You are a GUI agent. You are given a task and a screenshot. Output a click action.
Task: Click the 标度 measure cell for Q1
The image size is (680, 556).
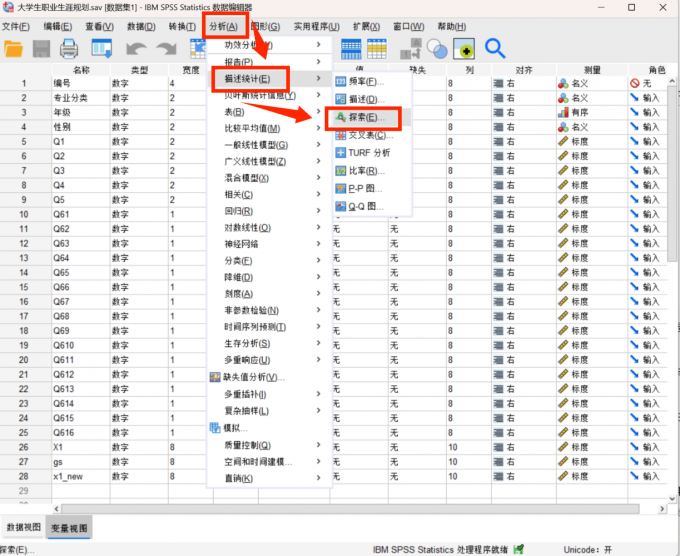tap(592, 141)
